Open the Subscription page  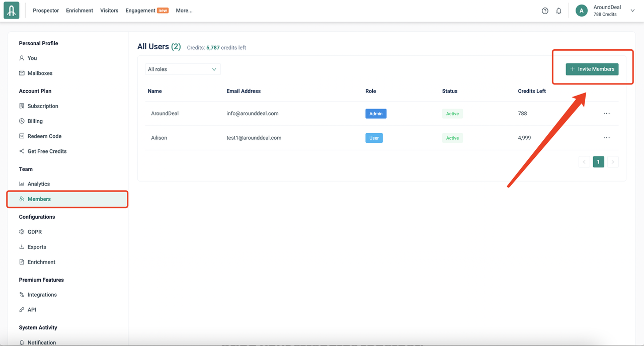[x=43, y=106]
